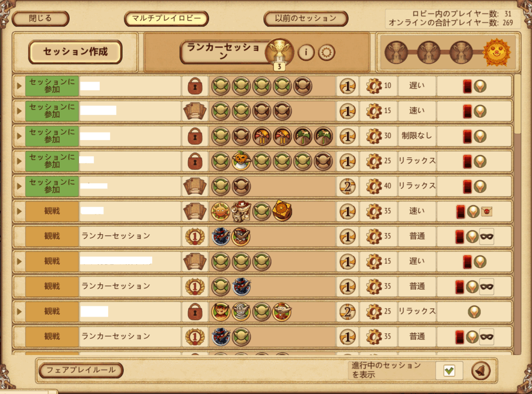Click the notification bell icon
The height and width of the screenshot is (394, 532).
(x=481, y=371)
